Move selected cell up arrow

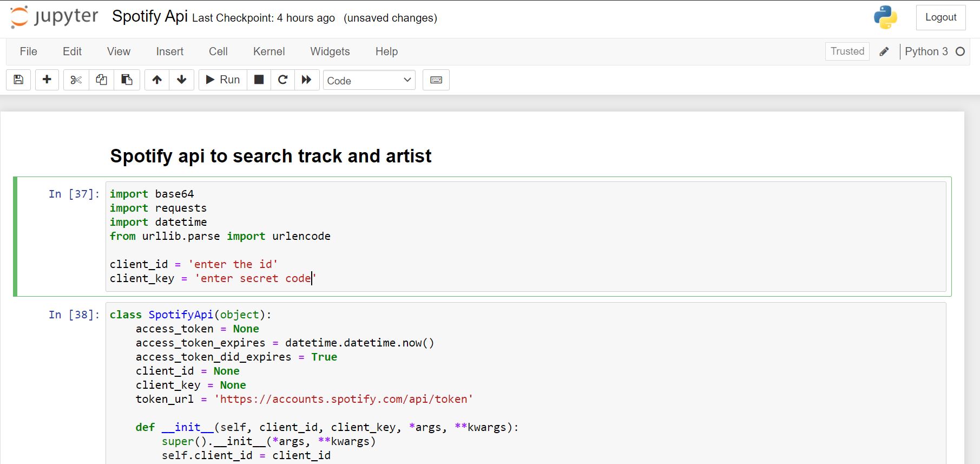pyautogui.click(x=157, y=80)
